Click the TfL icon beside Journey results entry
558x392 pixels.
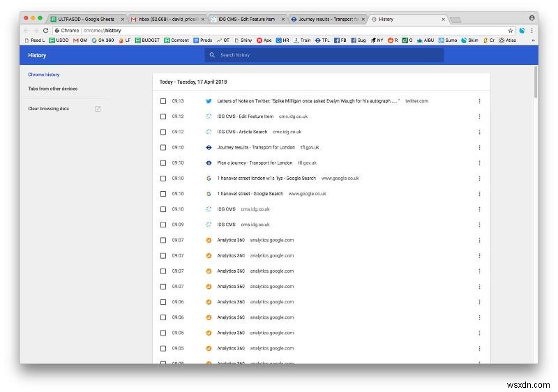[209, 147]
